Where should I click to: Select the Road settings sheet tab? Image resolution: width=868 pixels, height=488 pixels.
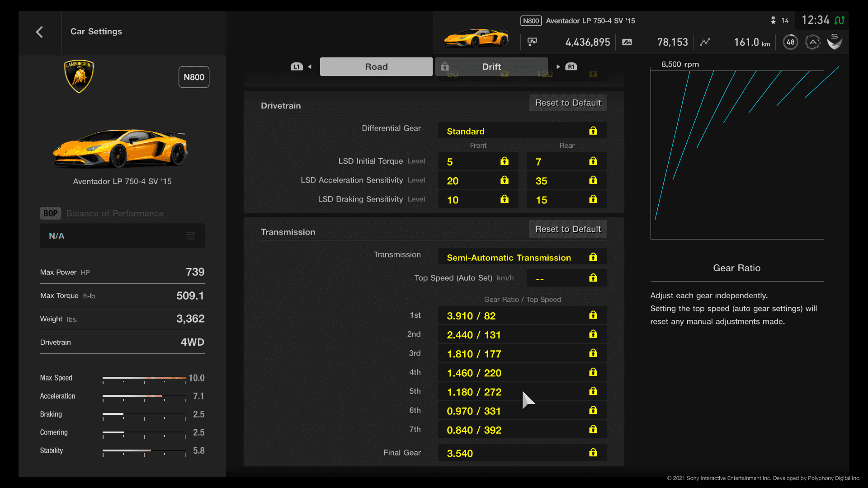pos(376,66)
